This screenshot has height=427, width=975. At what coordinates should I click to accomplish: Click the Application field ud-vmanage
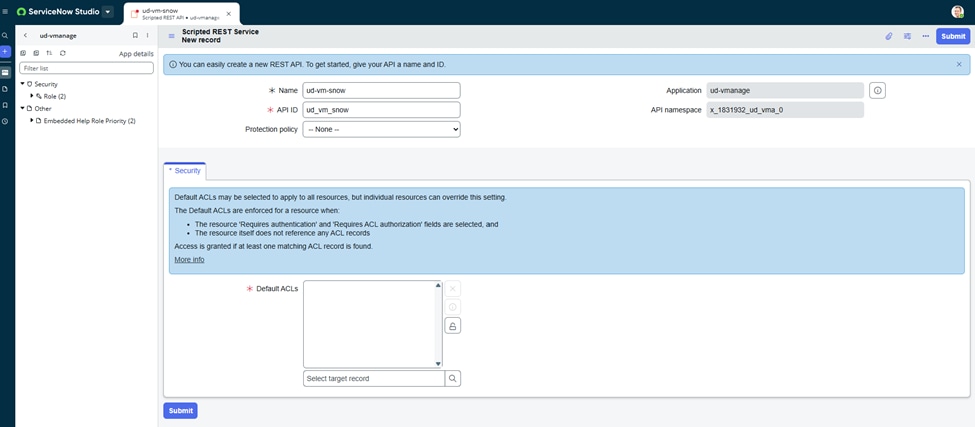click(x=785, y=90)
